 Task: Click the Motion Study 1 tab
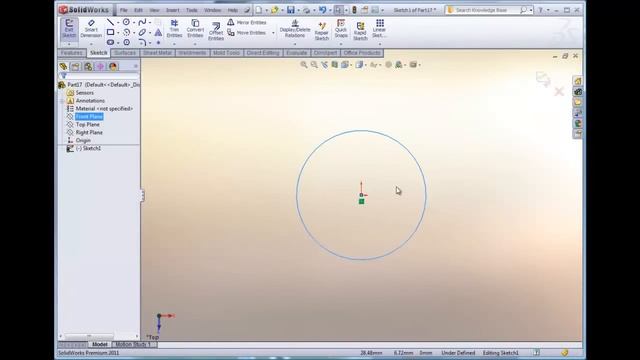tap(133, 345)
